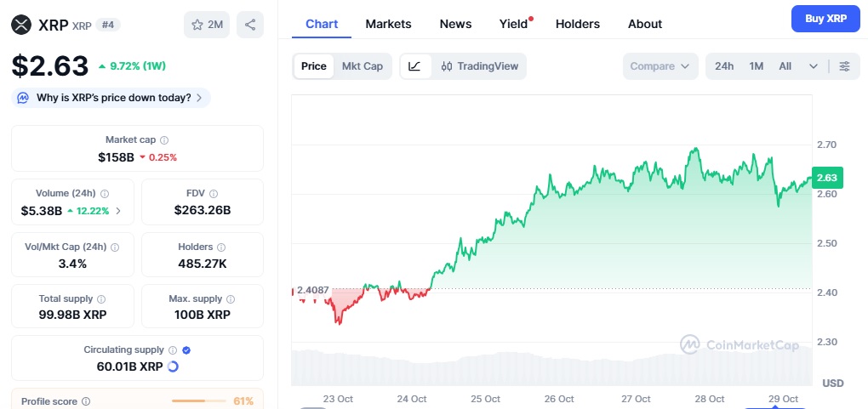Set chart range to All
This screenshot has height=409, width=868.
click(785, 66)
